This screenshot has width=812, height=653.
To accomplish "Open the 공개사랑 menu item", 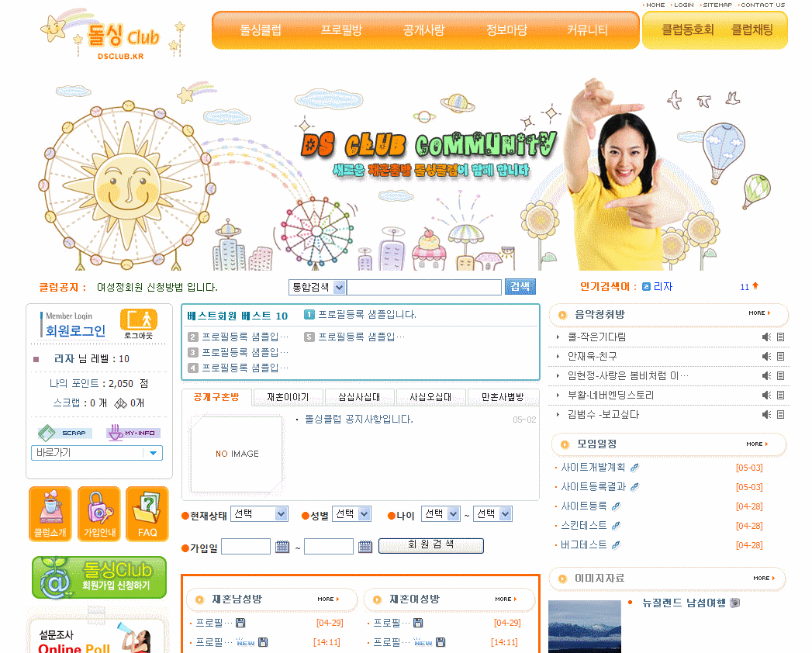I will 423,30.
